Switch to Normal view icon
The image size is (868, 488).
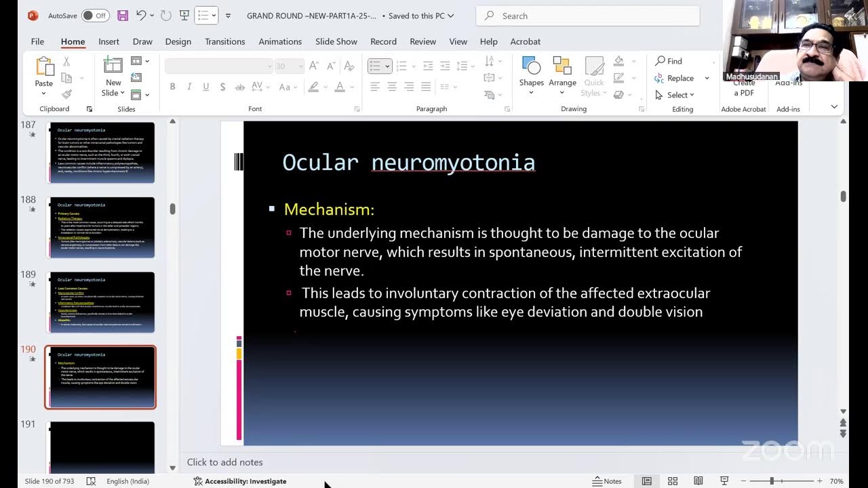click(647, 481)
